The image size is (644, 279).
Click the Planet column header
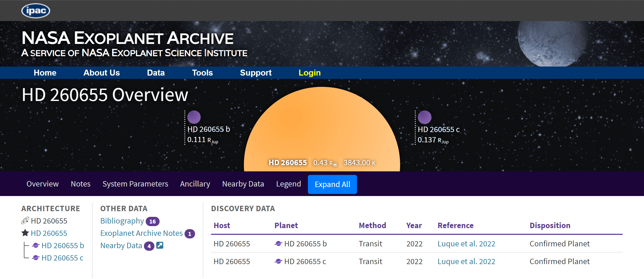coord(286,225)
